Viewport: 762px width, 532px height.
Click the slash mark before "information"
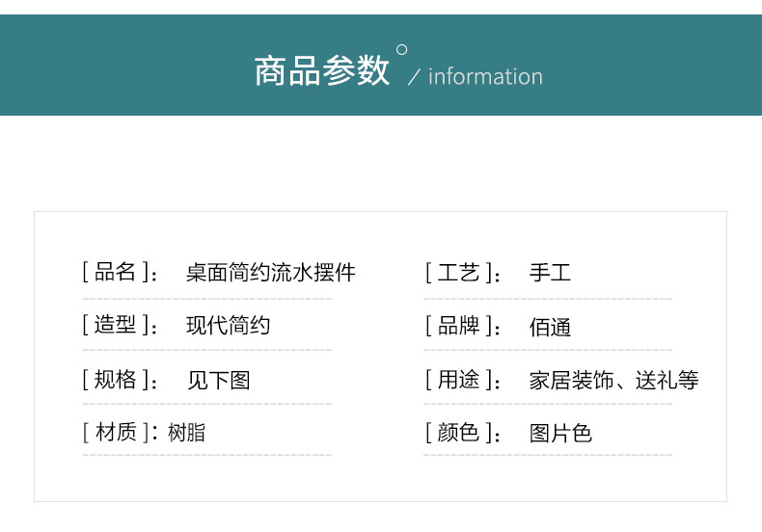tap(414, 78)
